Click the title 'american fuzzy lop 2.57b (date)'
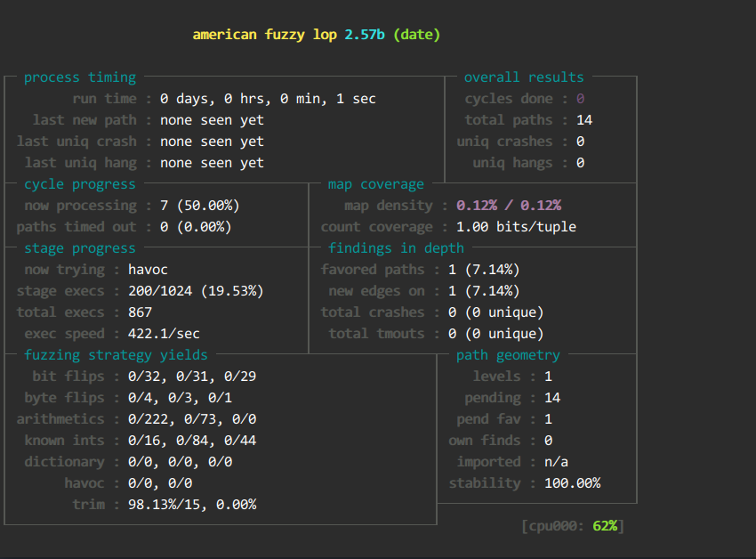The height and width of the screenshot is (559, 756). (x=317, y=35)
